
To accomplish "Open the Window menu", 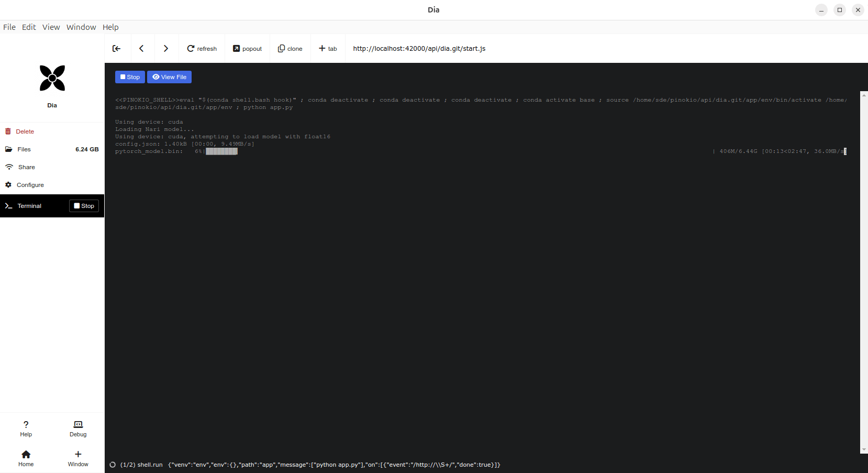I will point(81,27).
